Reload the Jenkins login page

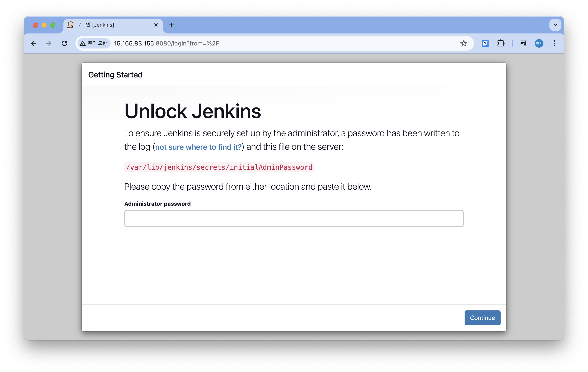(64, 43)
